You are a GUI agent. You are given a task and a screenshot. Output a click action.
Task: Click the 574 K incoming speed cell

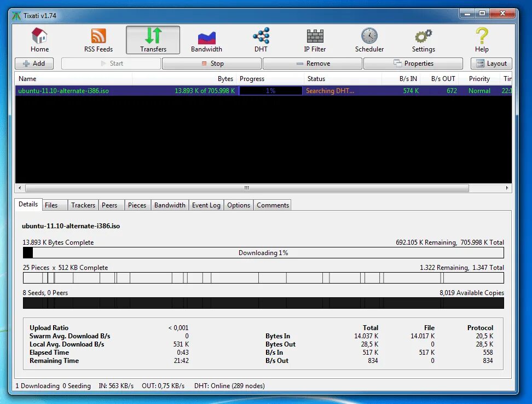coord(410,90)
